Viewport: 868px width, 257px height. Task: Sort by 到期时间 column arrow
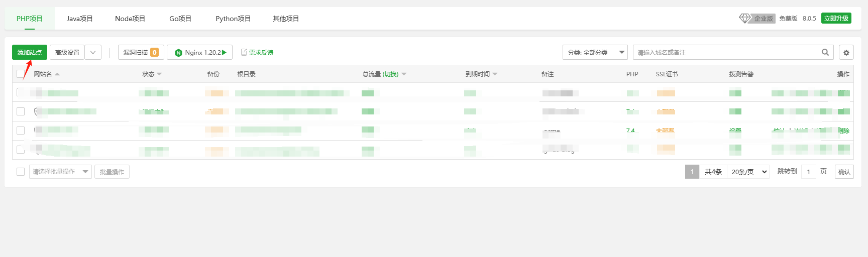click(x=495, y=74)
